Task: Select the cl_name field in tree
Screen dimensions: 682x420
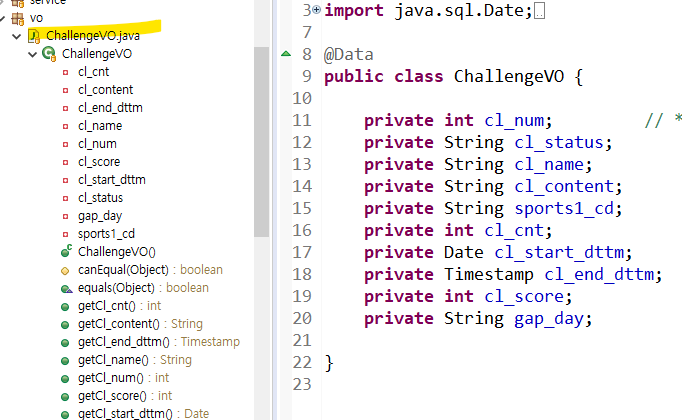Action: pos(100,126)
